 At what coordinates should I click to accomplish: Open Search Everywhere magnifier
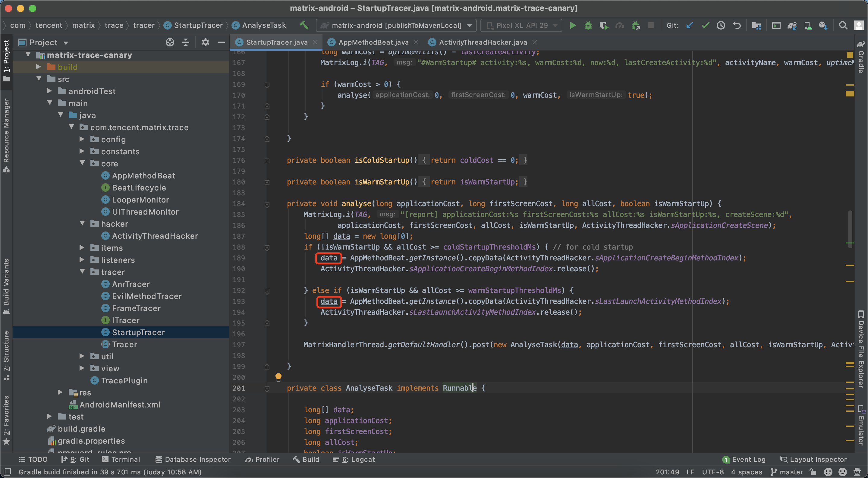click(x=843, y=25)
